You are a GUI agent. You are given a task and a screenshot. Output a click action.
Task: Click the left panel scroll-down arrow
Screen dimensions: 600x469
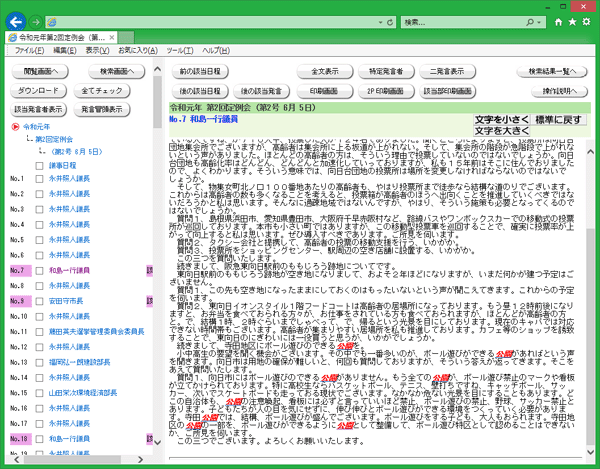click(157, 442)
